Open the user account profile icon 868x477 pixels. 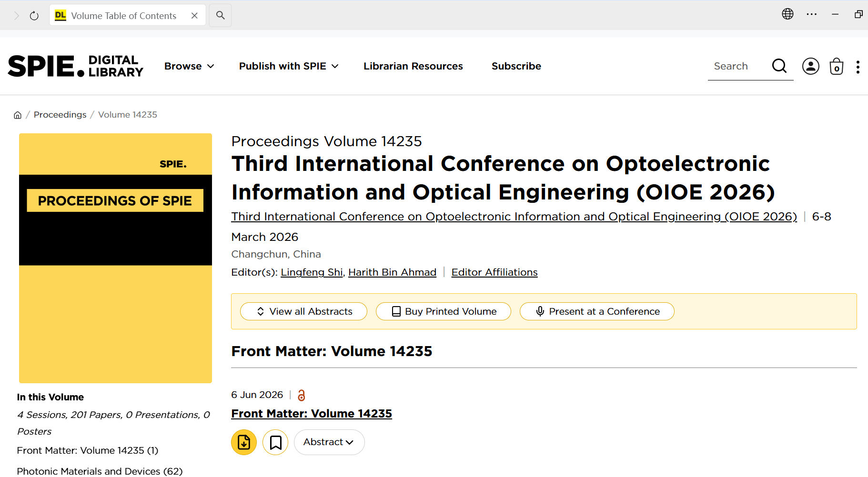(811, 66)
